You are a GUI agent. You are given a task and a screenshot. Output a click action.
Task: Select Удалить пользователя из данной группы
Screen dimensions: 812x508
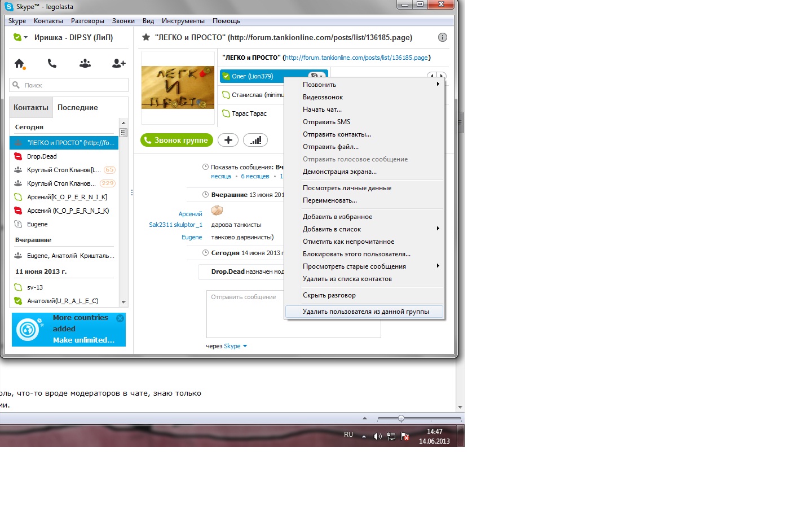click(x=364, y=312)
